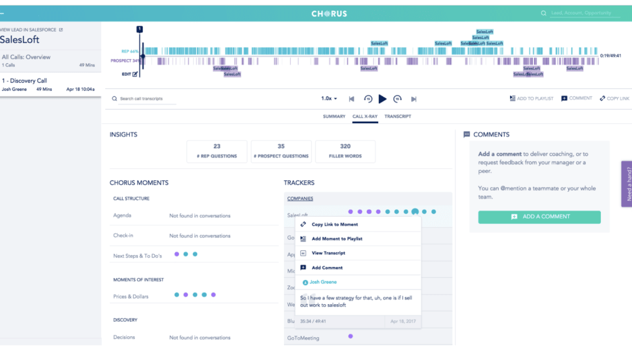The image size is (632, 364).
Task: Click last purple dot in Prices & Dollars
Action: pyautogui.click(x=213, y=295)
